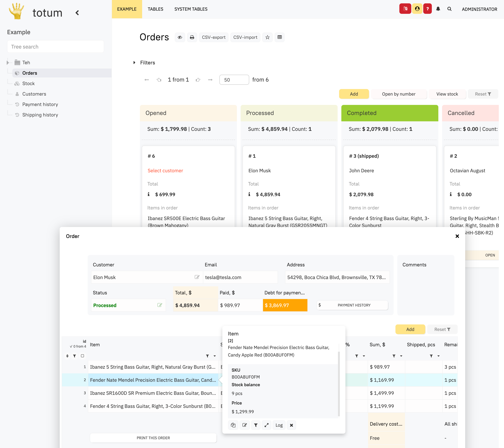504x448 pixels.
Task: Switch to the SYSTEM TABLES tab
Action: click(x=191, y=9)
